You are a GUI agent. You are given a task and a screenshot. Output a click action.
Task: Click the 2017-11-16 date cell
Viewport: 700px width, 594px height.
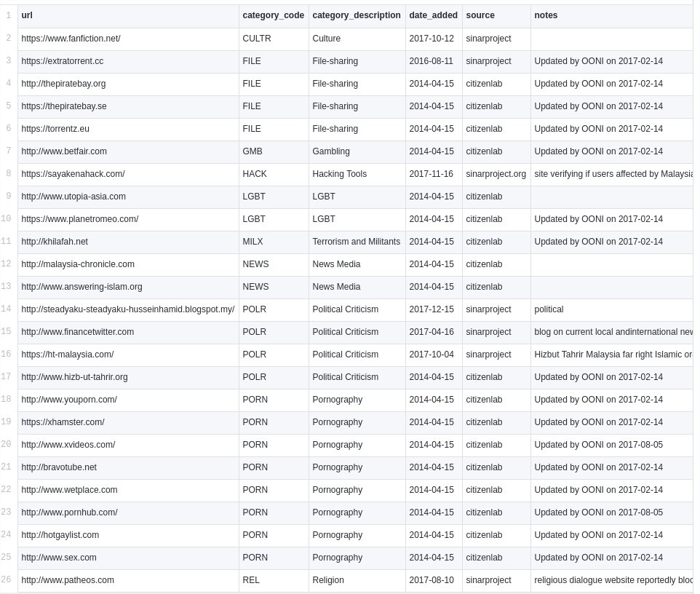(x=434, y=174)
